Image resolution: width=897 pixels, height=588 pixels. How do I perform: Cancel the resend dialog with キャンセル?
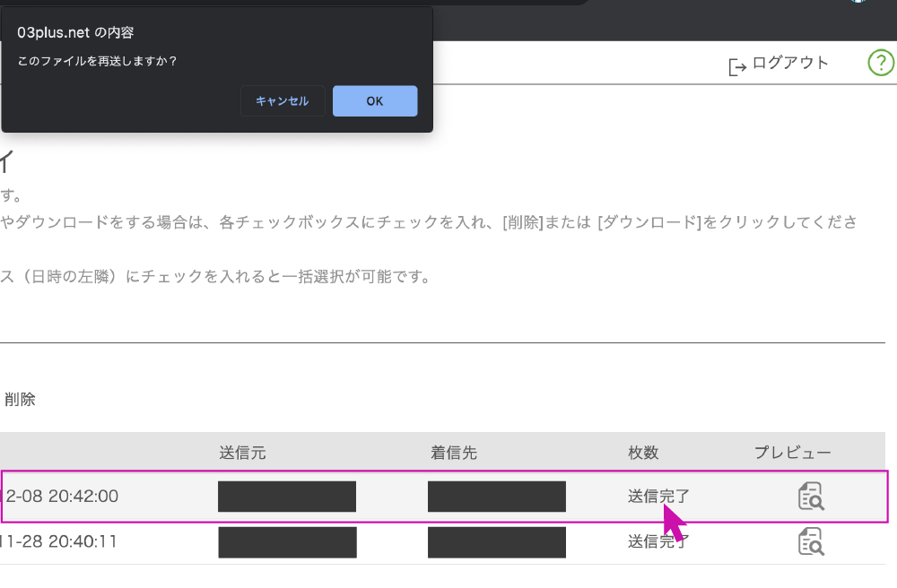point(283,101)
